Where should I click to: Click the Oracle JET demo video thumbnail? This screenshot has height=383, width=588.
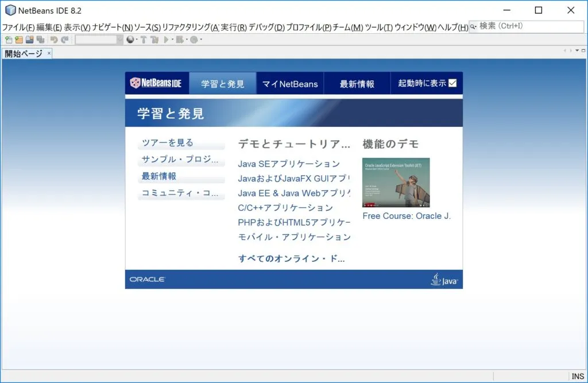pos(396,182)
